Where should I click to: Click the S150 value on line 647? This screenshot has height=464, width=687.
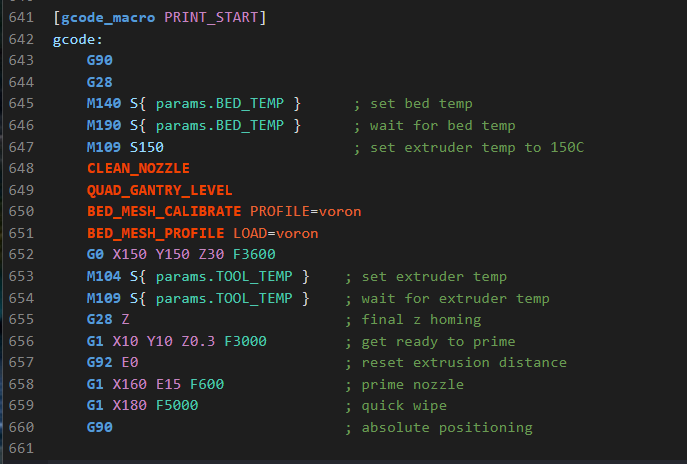(147, 147)
